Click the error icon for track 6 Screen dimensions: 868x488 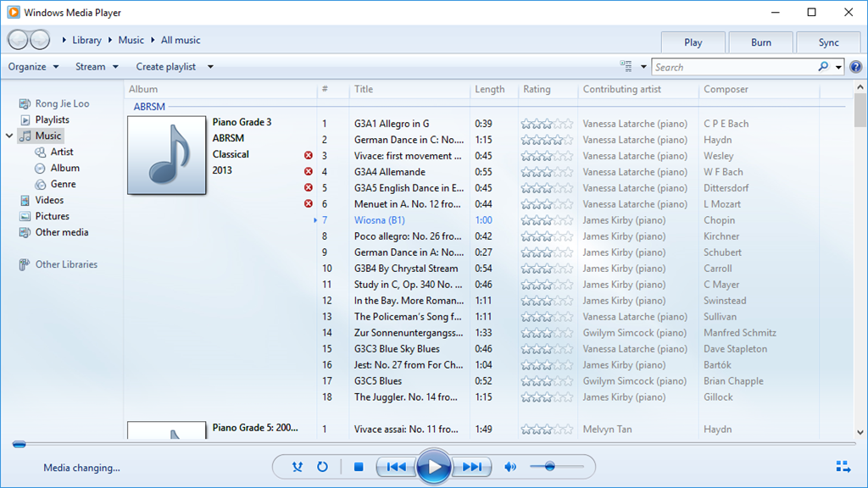(x=309, y=203)
